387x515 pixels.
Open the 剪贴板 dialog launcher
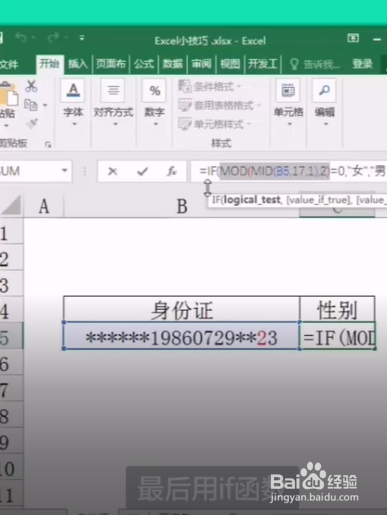pyautogui.click(x=48, y=144)
